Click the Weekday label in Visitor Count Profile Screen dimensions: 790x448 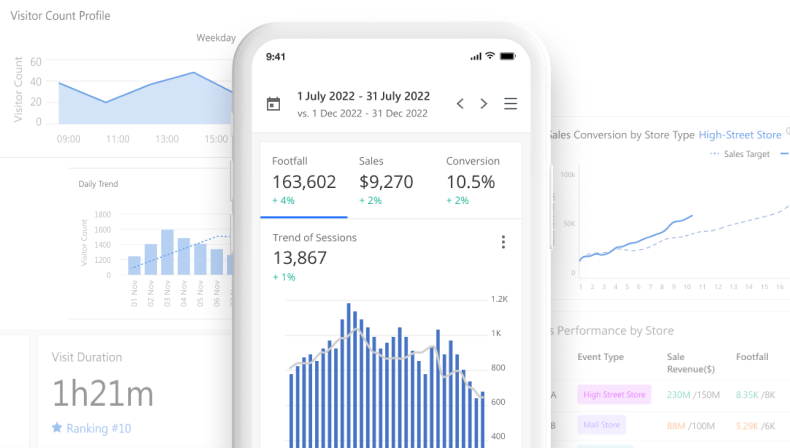(x=216, y=38)
